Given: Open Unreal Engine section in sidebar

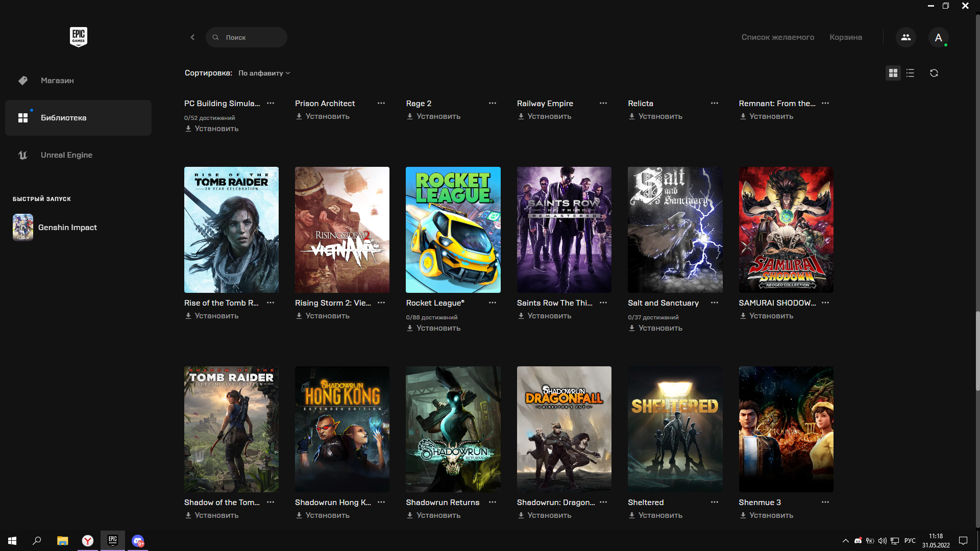Looking at the screenshot, I should tap(78, 155).
